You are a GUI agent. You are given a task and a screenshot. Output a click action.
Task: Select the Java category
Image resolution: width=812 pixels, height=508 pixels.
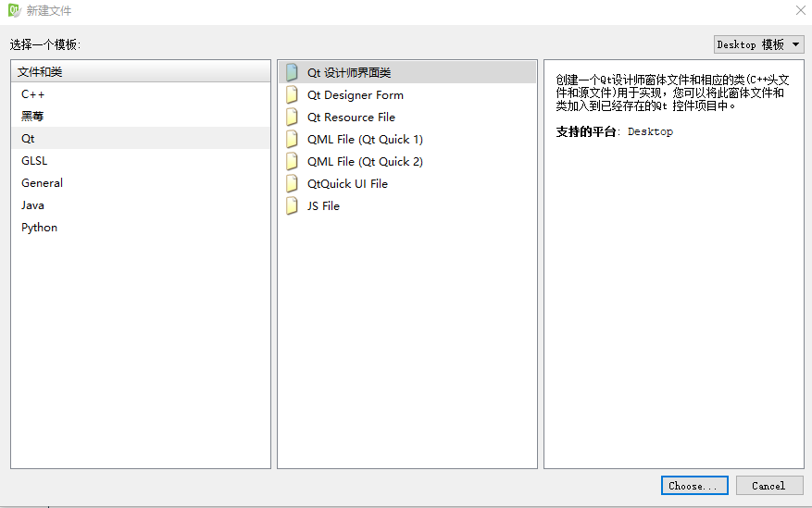click(141, 205)
